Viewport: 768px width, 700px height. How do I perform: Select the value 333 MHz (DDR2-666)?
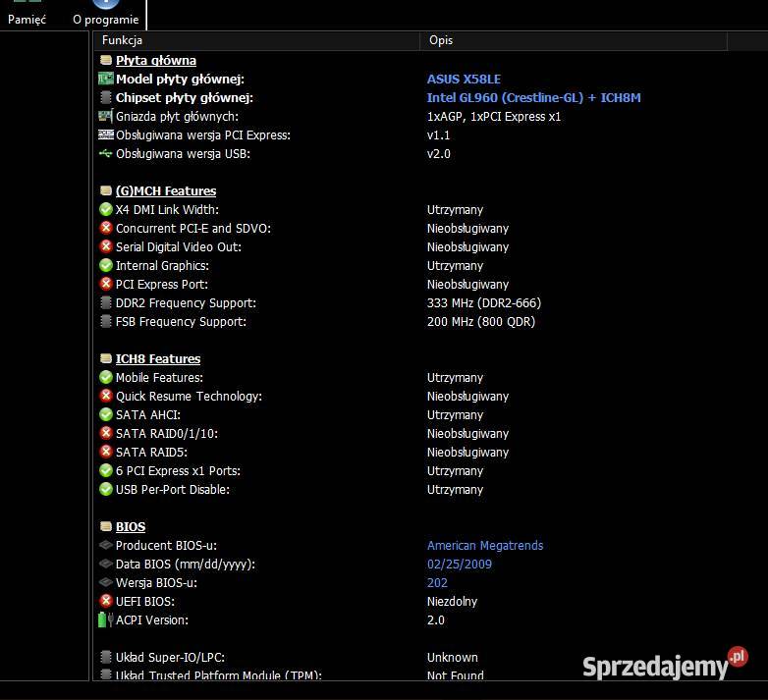tap(484, 303)
